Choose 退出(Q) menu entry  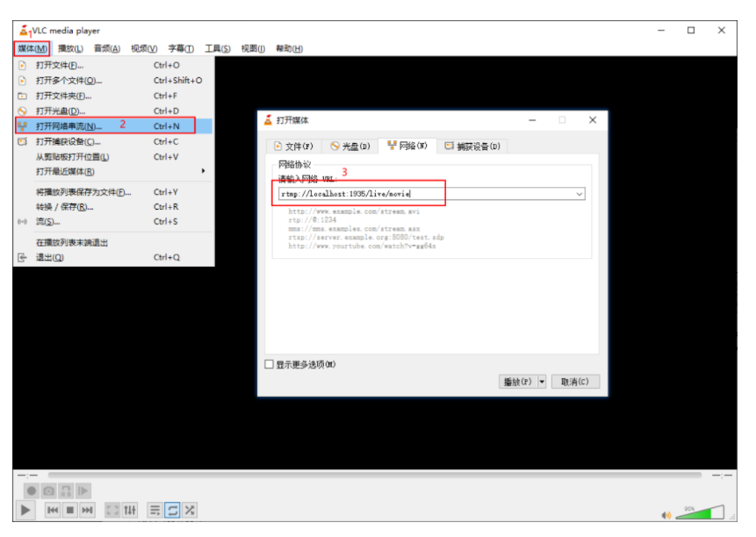click(114, 257)
